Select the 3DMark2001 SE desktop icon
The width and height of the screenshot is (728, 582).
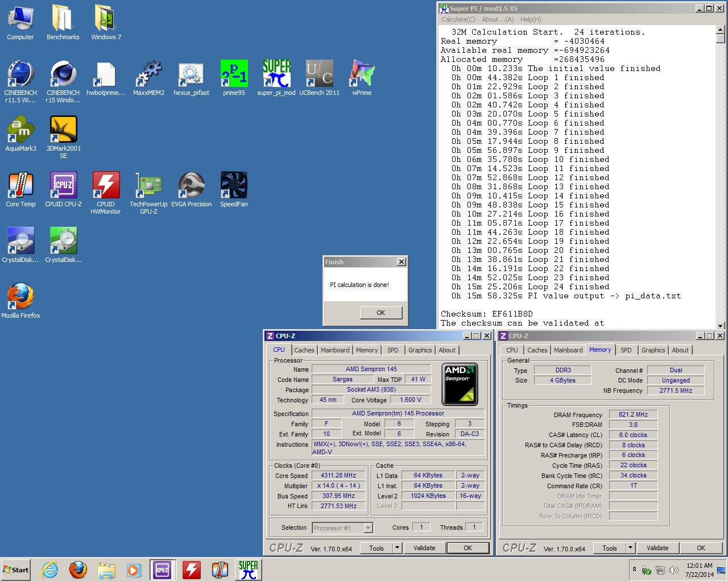point(63,137)
